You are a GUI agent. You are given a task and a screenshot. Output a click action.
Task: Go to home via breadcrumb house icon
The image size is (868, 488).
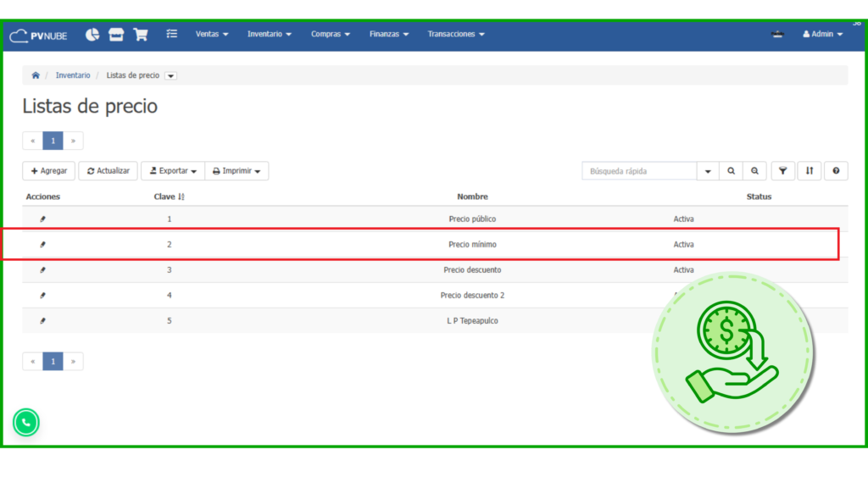tap(36, 75)
